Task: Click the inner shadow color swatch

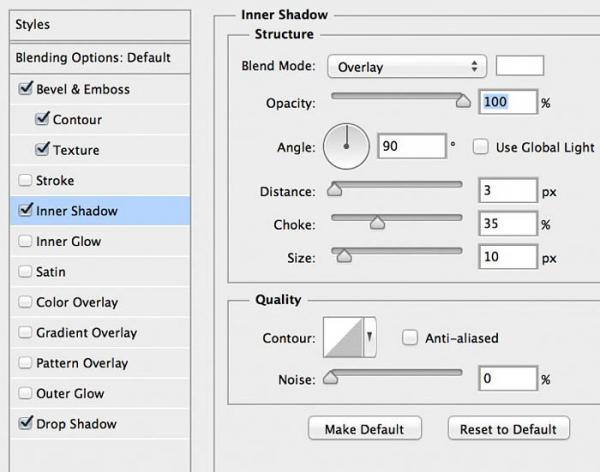Action: pos(520,66)
